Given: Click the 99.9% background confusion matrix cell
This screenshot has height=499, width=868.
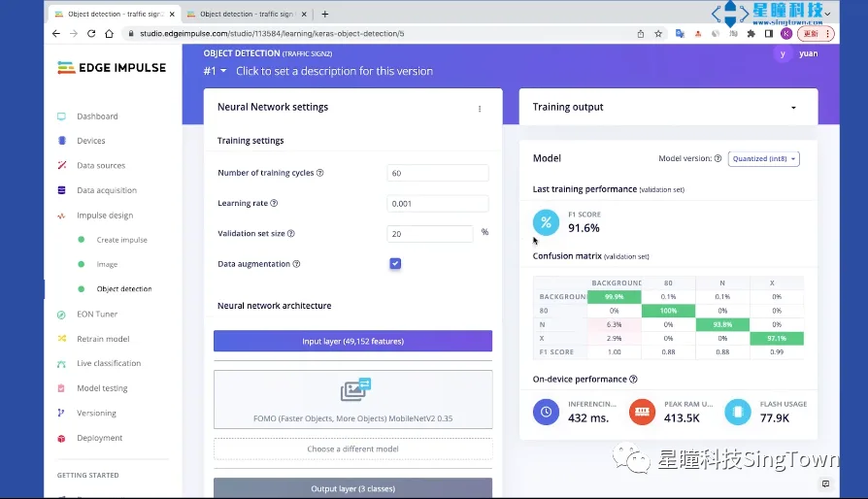Looking at the screenshot, I should click(x=614, y=296).
